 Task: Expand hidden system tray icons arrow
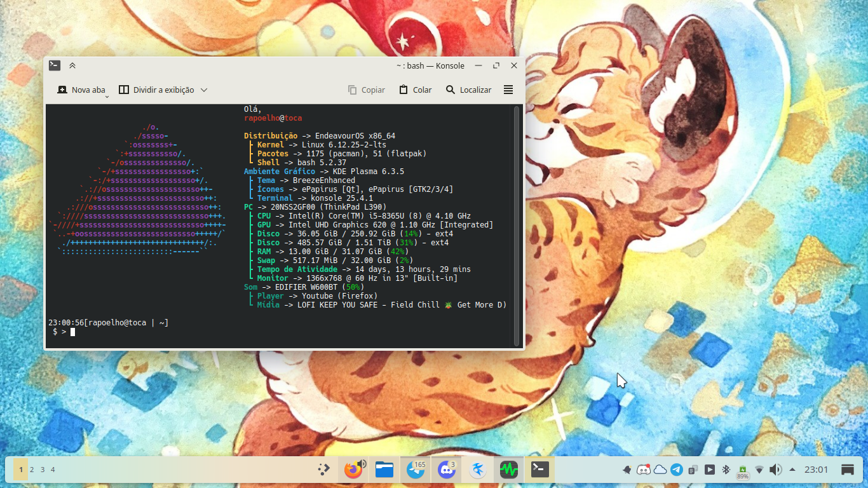(792, 470)
